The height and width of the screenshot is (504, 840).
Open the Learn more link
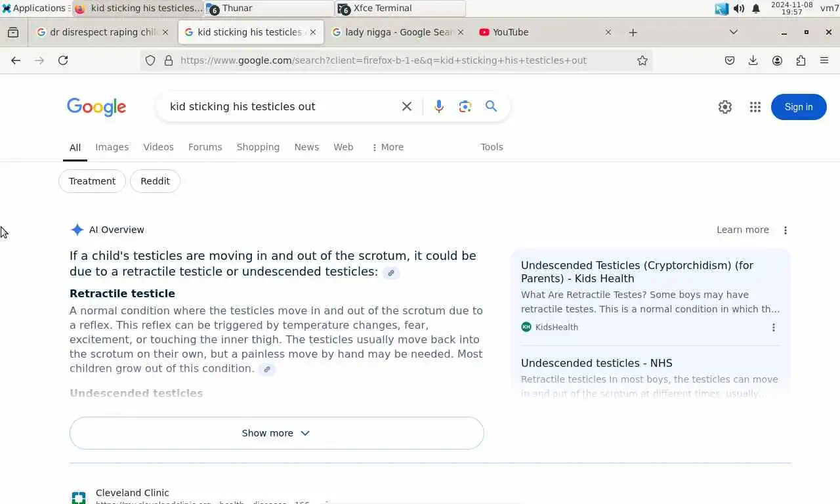(x=743, y=230)
